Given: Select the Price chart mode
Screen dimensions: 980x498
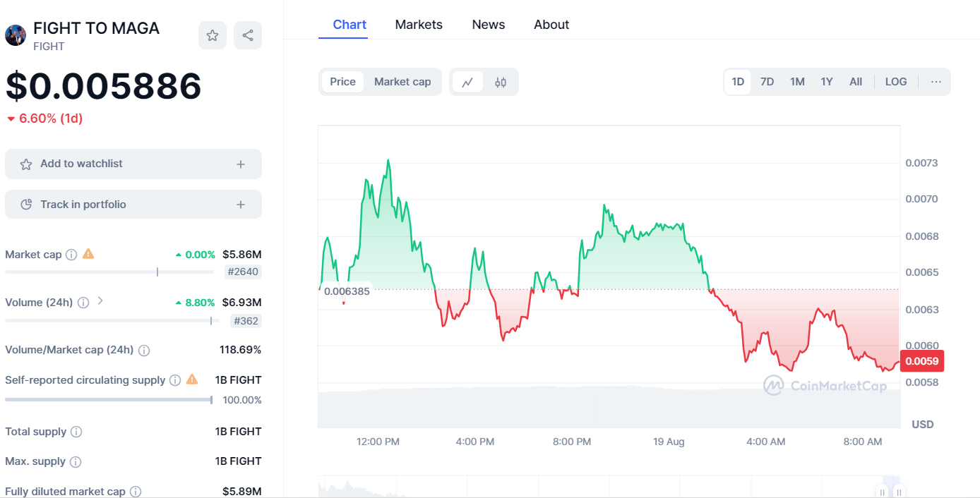Looking at the screenshot, I should [x=343, y=82].
